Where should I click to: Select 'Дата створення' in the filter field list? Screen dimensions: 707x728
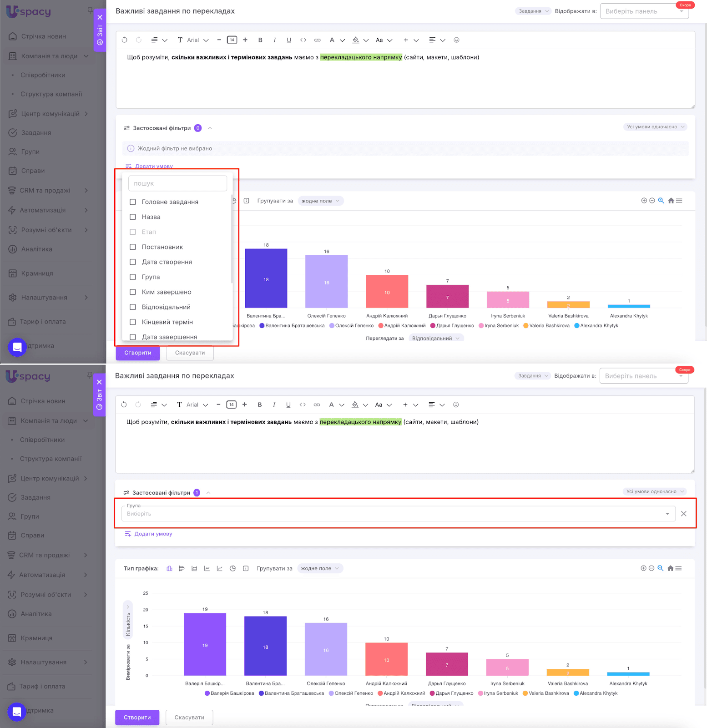167,262
